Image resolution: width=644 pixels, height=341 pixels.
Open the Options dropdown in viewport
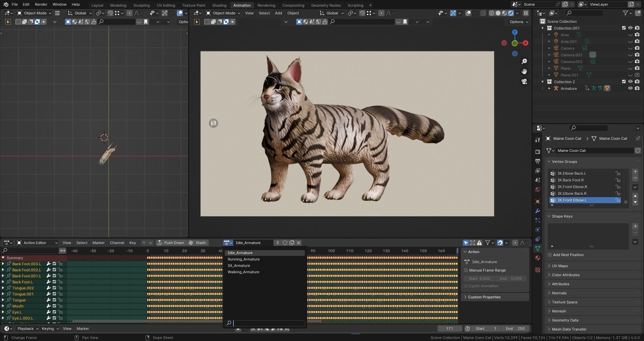coord(519,22)
